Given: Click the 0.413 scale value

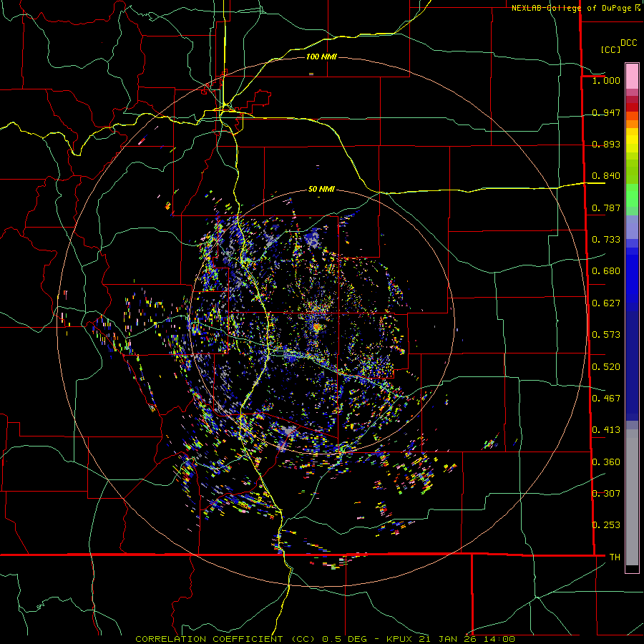Looking at the screenshot, I should (606, 430).
